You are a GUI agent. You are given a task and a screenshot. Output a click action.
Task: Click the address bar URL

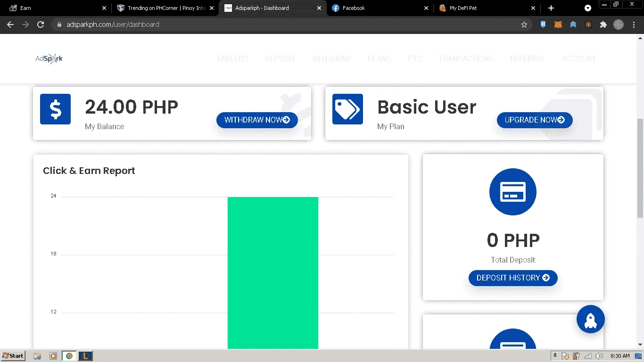[x=113, y=25]
